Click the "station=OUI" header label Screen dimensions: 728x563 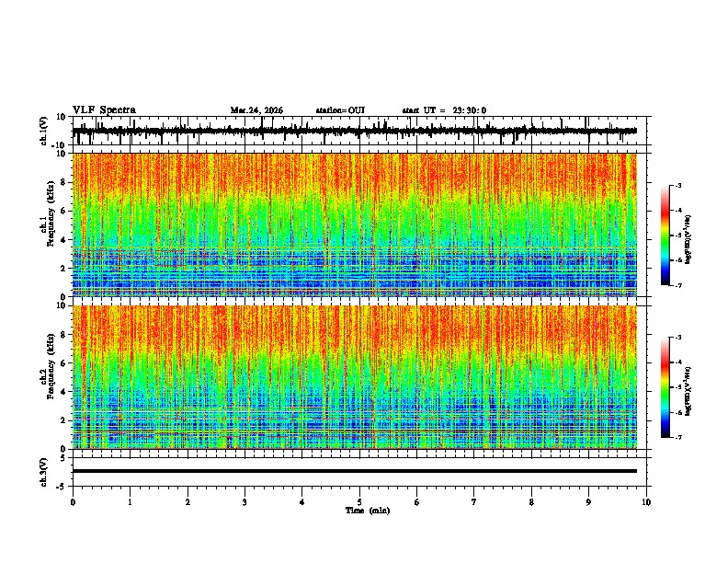click(340, 110)
